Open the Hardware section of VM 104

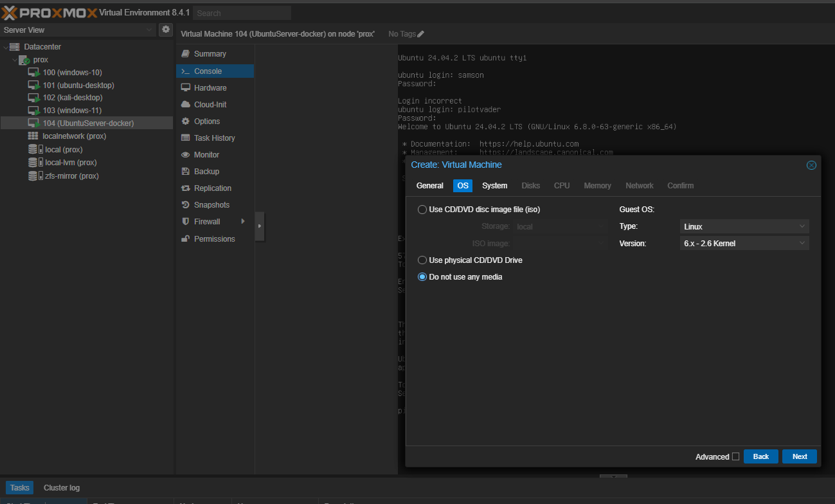[x=210, y=88]
